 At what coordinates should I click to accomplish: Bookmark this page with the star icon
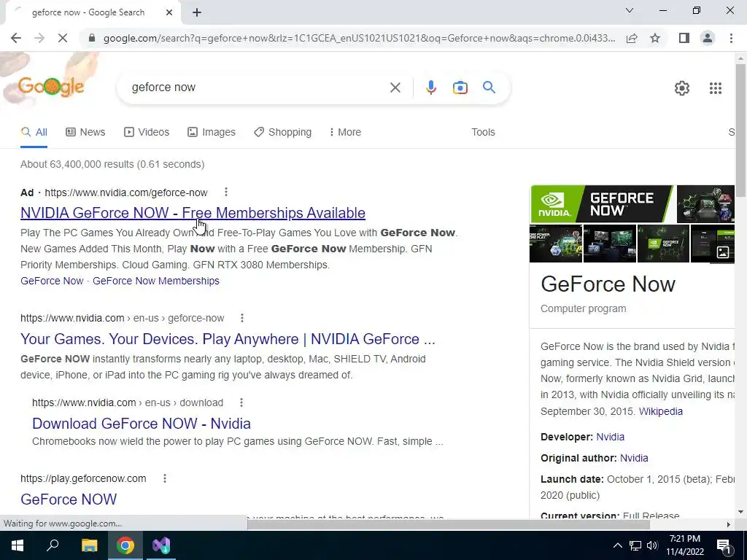pyautogui.click(x=655, y=38)
